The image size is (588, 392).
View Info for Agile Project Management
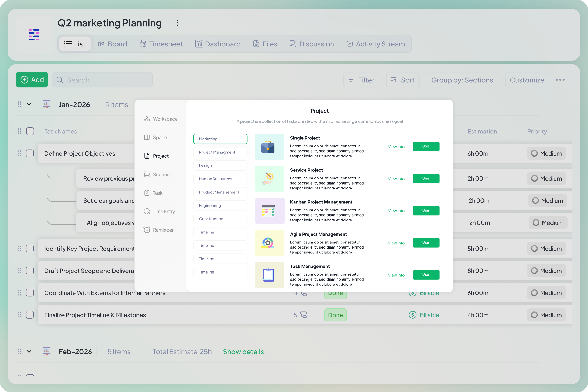tap(396, 243)
